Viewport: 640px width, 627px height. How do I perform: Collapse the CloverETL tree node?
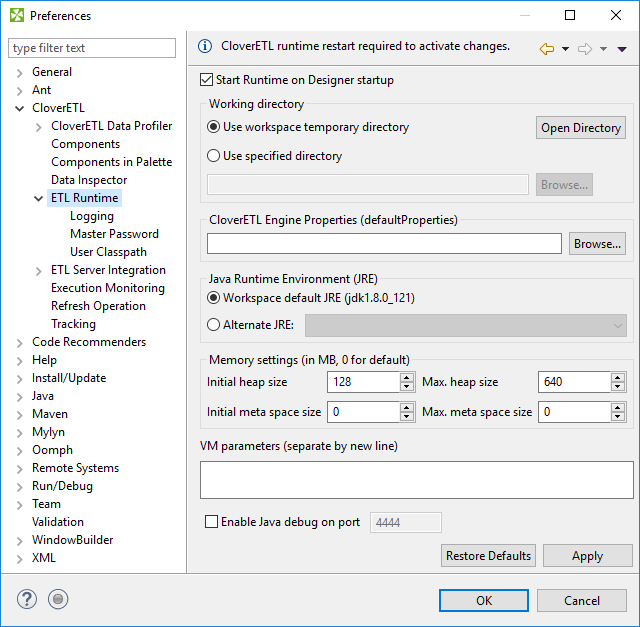pyautogui.click(x=19, y=108)
